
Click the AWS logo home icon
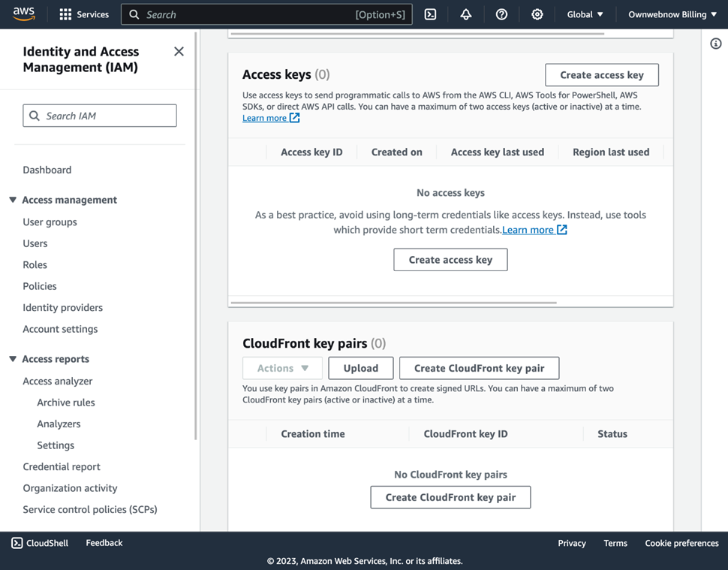(x=23, y=14)
